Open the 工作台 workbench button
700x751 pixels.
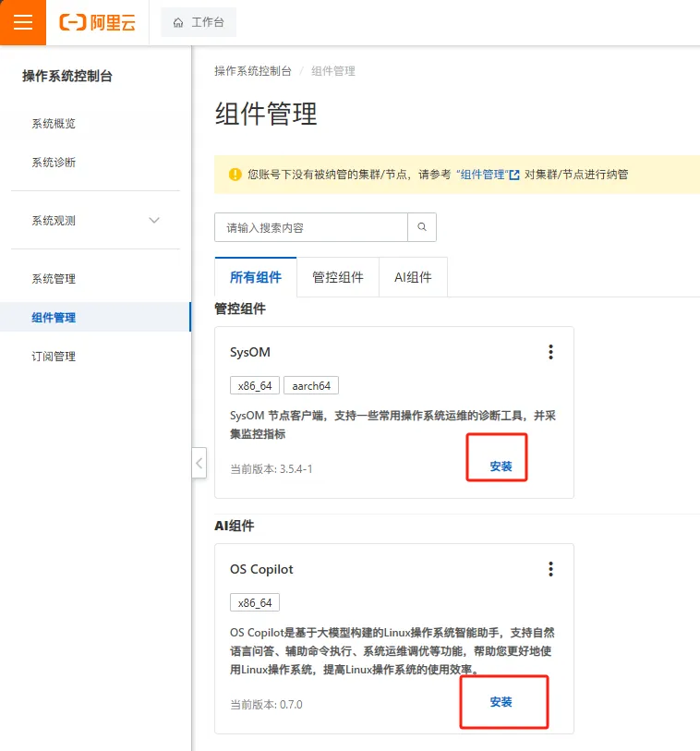[x=199, y=22]
